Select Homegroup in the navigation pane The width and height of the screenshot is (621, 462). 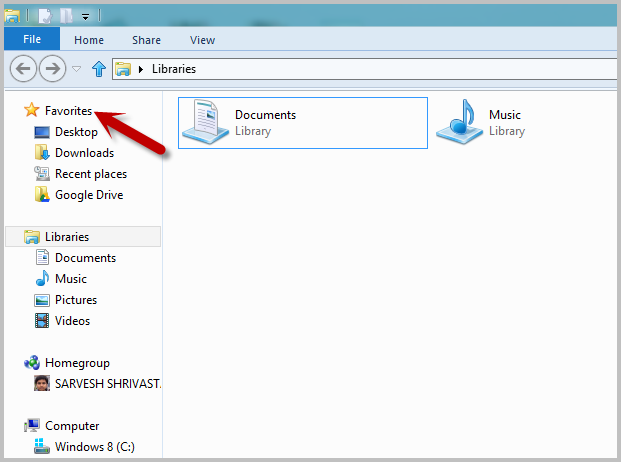[77, 363]
